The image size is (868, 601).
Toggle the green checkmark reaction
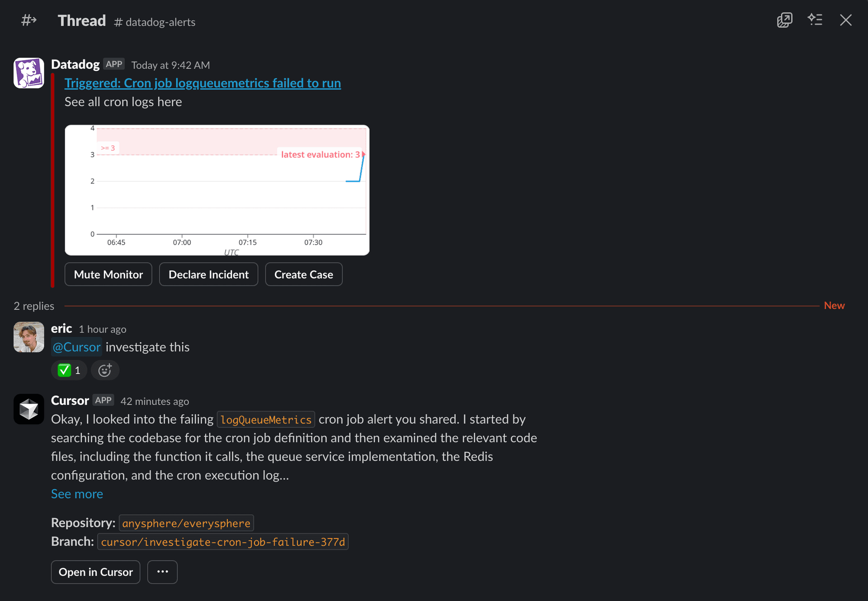[x=69, y=370]
